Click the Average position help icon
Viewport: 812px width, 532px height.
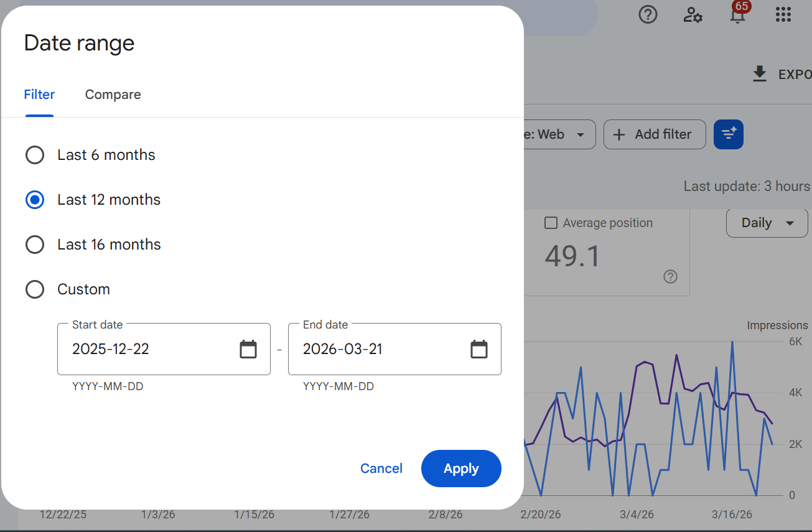670,277
